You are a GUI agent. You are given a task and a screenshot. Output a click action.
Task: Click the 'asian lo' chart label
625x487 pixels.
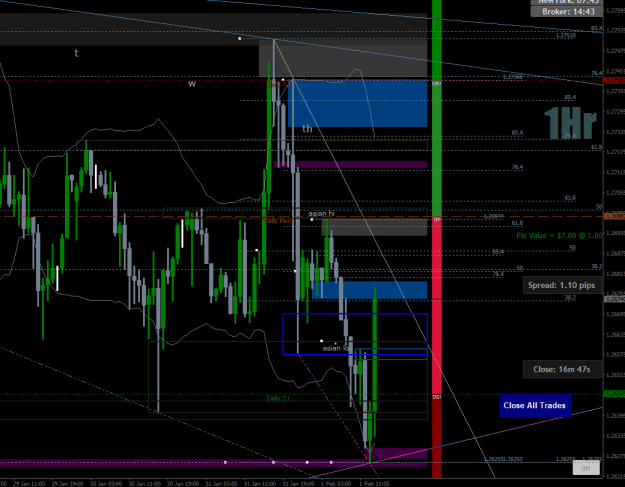(336, 348)
